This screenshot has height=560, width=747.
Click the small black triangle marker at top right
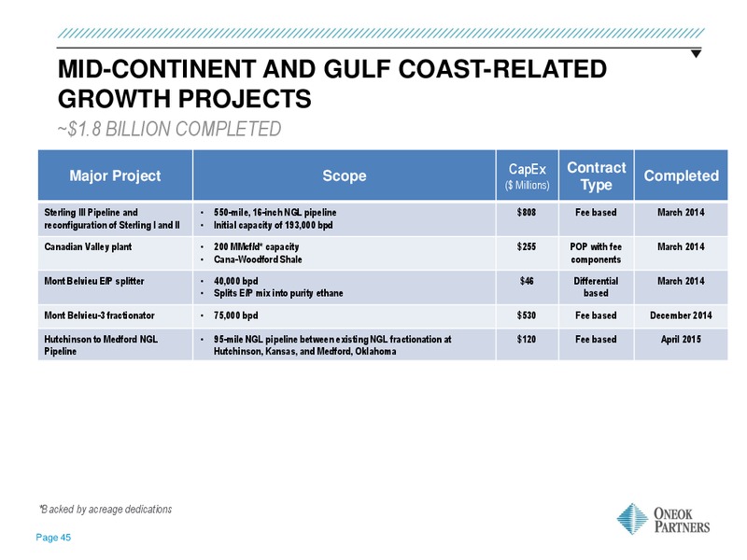(696, 54)
